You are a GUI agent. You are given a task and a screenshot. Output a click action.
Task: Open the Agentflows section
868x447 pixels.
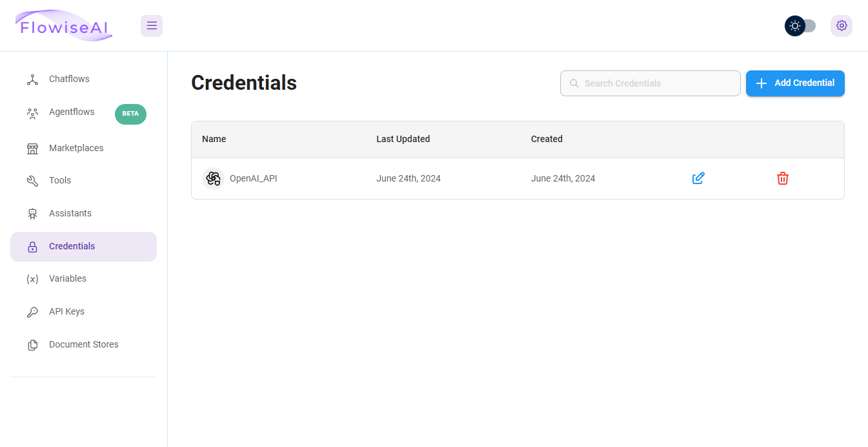coord(83,112)
